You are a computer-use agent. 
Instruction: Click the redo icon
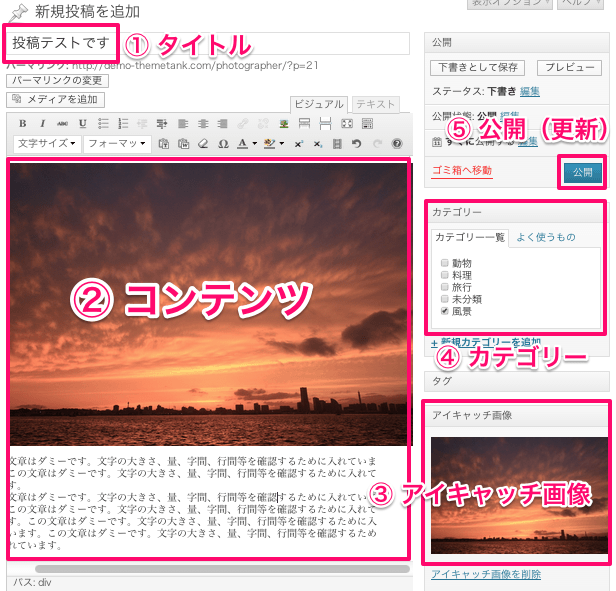click(377, 144)
